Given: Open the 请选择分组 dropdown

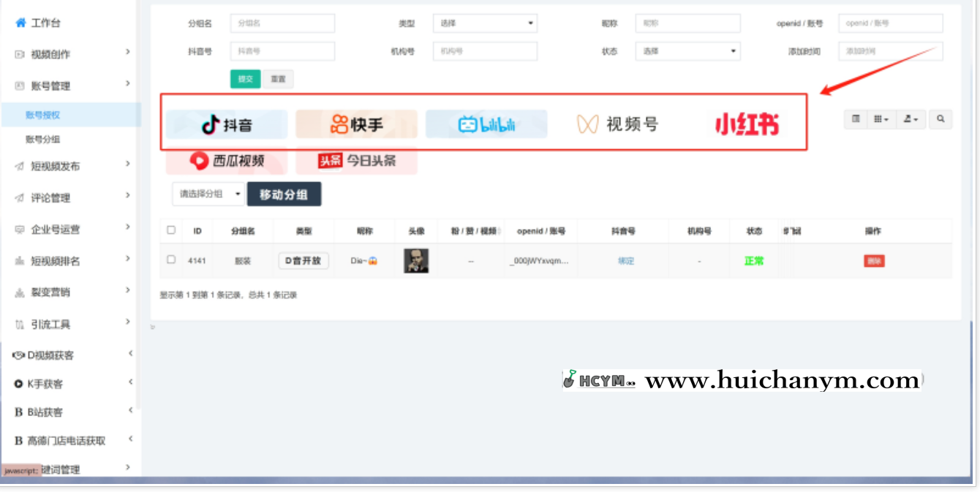Looking at the screenshot, I should pos(206,194).
